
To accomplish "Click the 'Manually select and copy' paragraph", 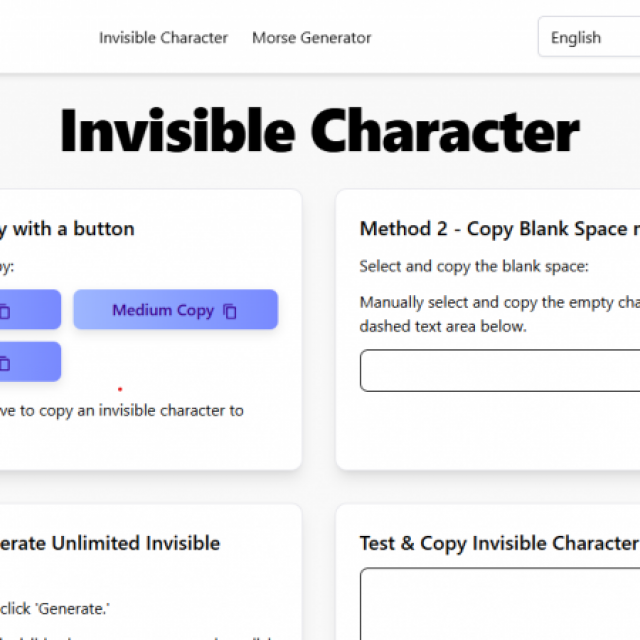I will 500,314.
